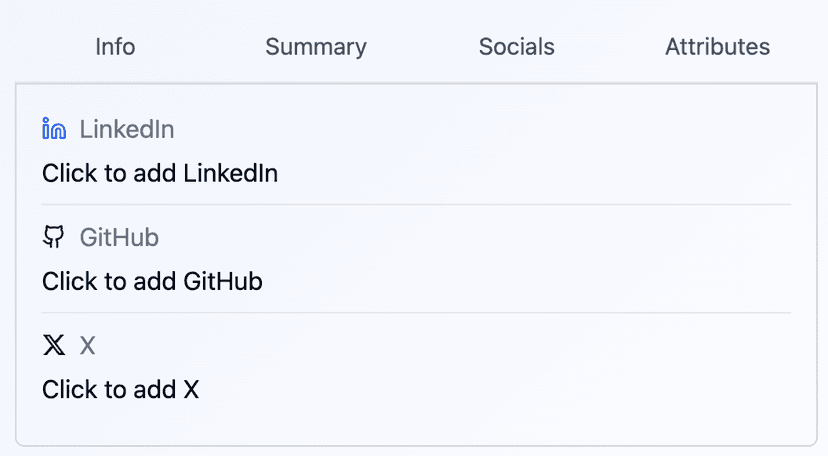Click the word "GitHub" in the add-GitHub prompt
This screenshot has width=828, height=456.
(x=223, y=282)
